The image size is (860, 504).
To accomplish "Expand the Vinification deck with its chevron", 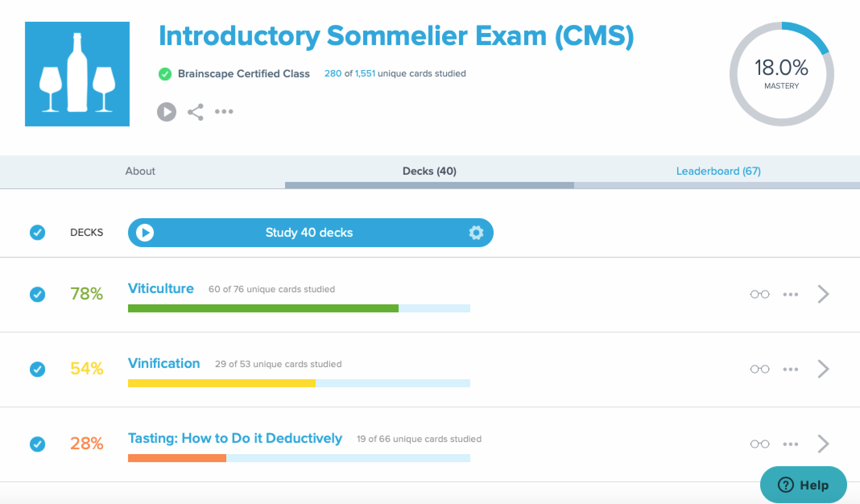I will [823, 369].
